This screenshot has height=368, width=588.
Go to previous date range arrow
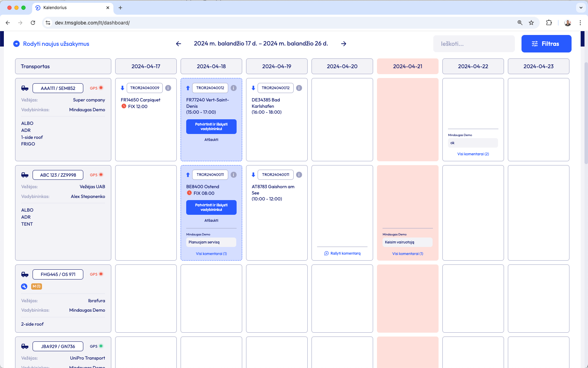[x=178, y=44]
